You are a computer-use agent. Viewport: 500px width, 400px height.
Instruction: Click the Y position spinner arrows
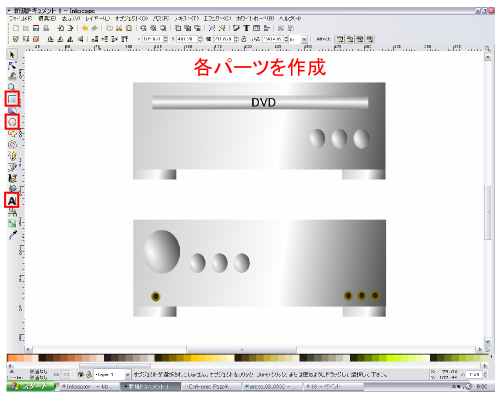[200, 39]
